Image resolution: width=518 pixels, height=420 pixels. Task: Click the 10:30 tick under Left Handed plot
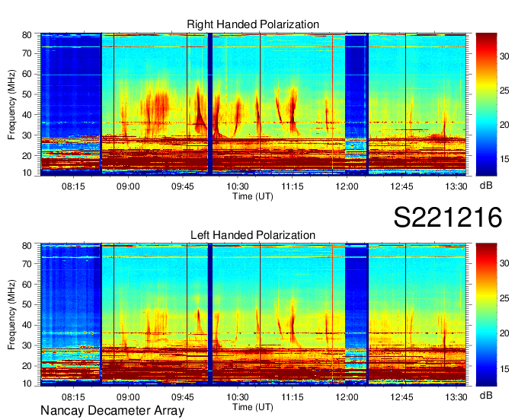237,397
